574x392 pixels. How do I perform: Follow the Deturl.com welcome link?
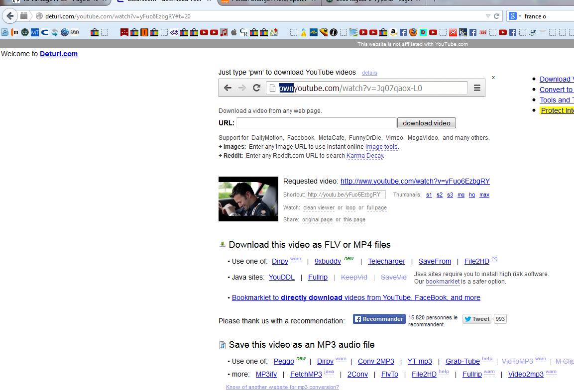click(x=59, y=54)
